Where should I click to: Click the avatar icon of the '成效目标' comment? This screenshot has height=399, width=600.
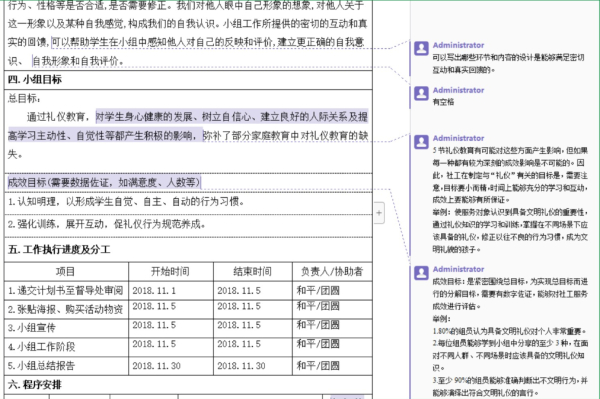421,273
